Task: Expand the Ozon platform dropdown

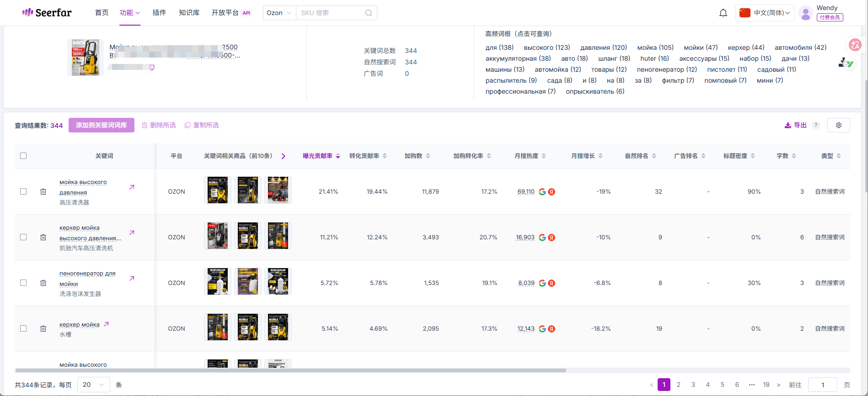Action: tap(279, 13)
